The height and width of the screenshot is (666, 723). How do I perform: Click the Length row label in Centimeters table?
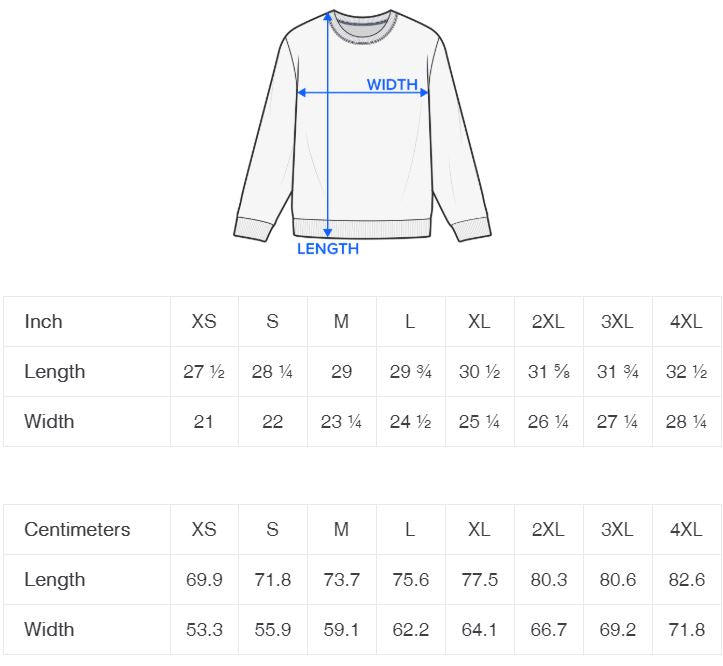click(x=55, y=580)
